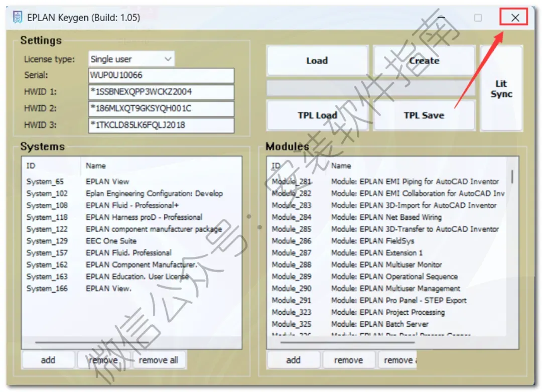Viewport: 542px width, 392px height.
Task: Minimize the EPLAN Keygen window
Action: click(x=441, y=17)
